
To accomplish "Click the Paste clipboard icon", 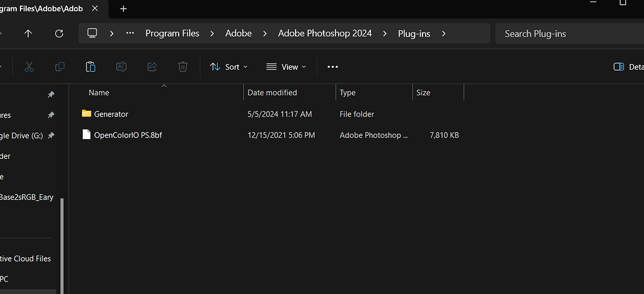I will click(x=91, y=67).
